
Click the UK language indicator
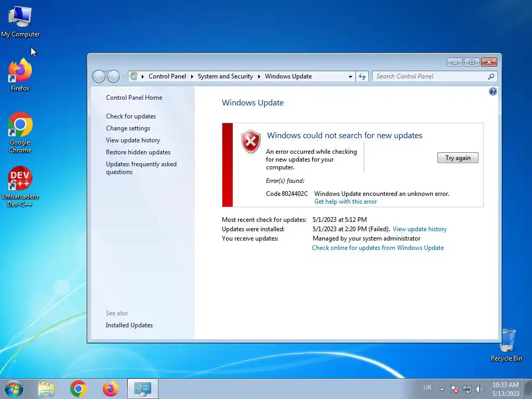click(x=428, y=388)
